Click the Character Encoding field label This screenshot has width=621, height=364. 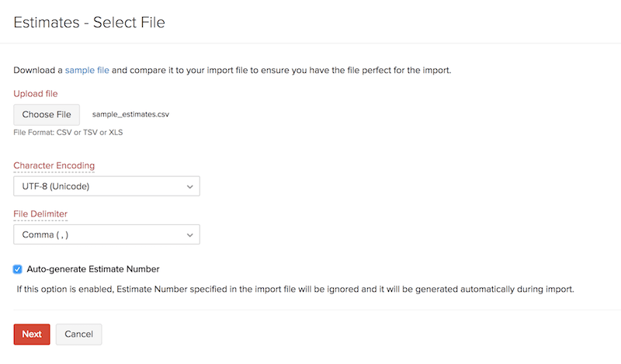(x=54, y=165)
